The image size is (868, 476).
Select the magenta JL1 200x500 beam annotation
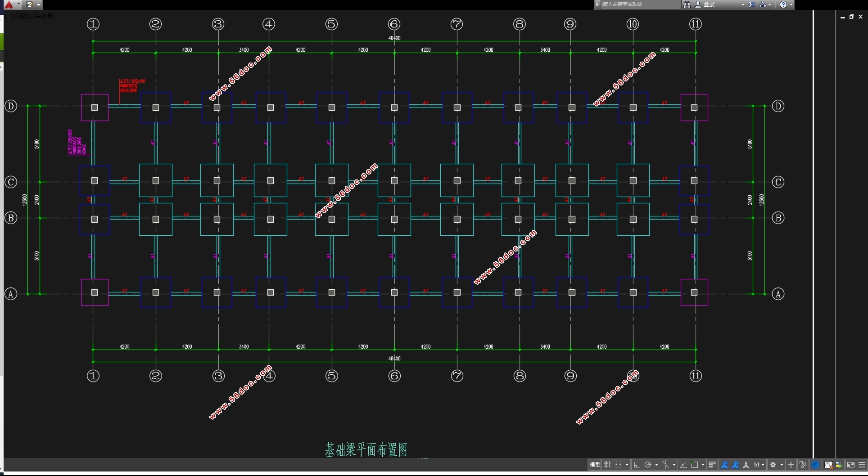(77, 142)
